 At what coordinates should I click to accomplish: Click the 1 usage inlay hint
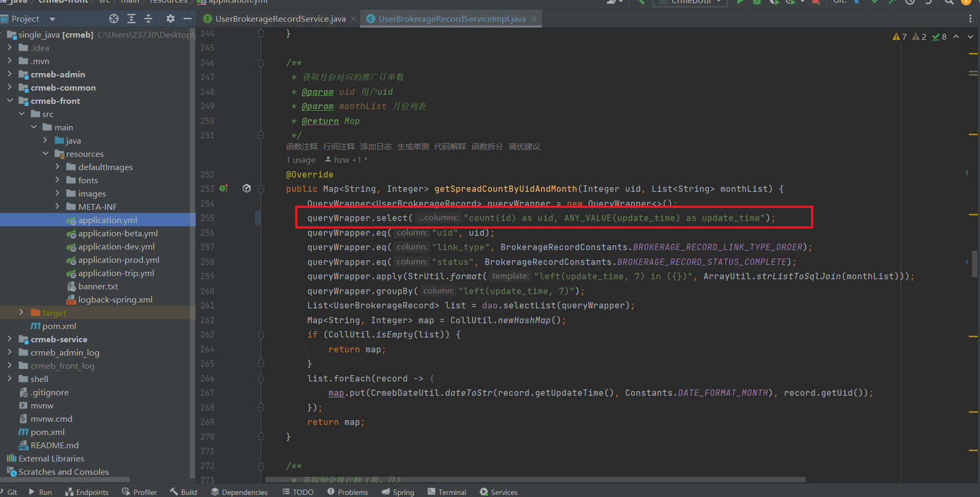(x=301, y=160)
